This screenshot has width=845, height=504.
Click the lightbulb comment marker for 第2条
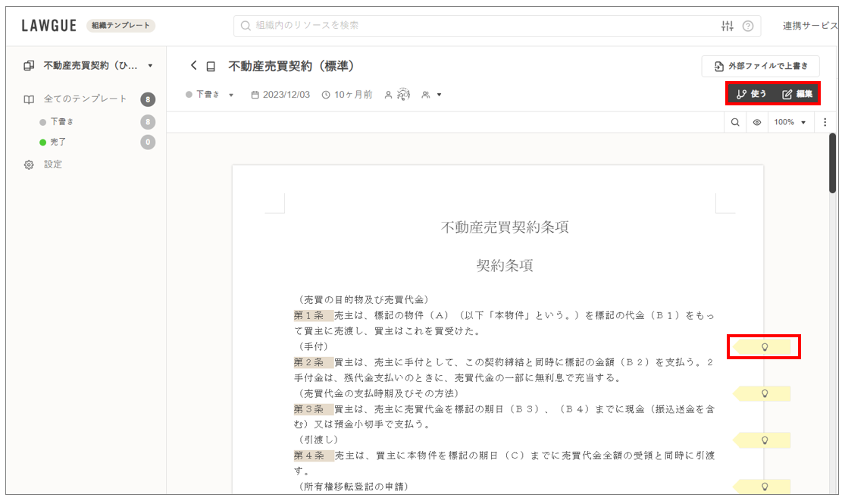coord(764,347)
